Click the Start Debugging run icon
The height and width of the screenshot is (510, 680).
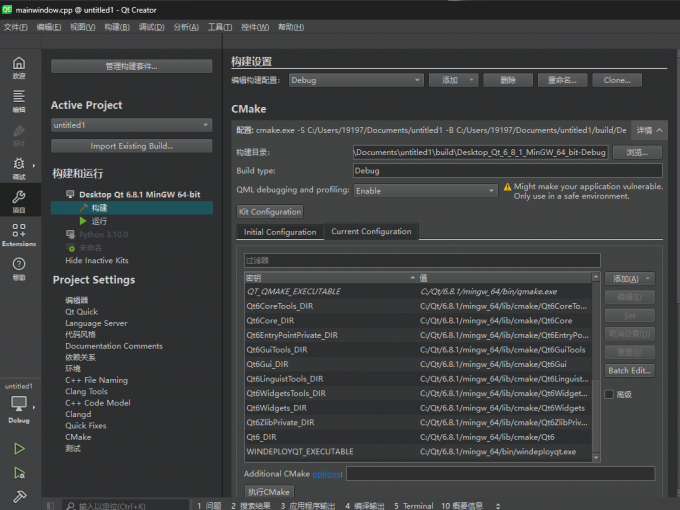(x=19, y=473)
